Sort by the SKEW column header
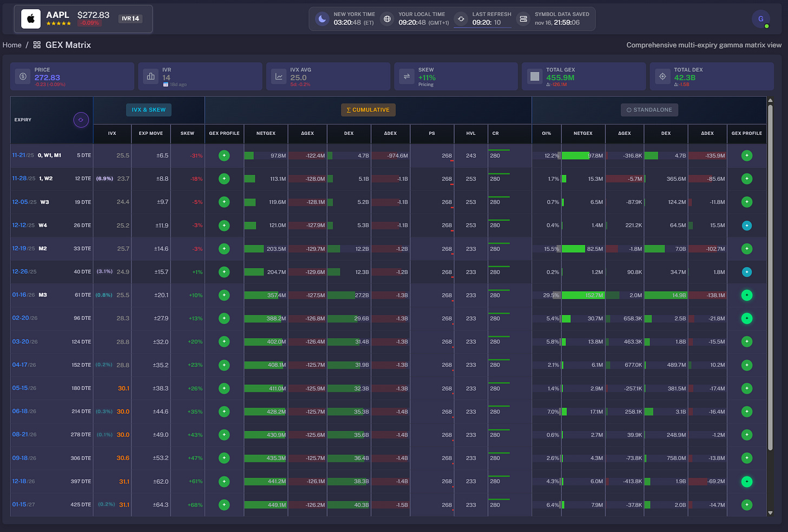The image size is (788, 532). click(x=187, y=133)
